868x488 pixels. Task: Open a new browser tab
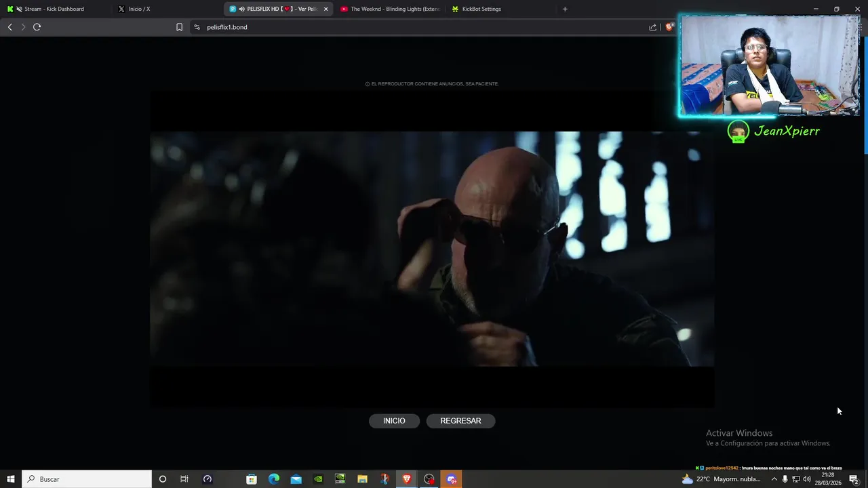point(565,9)
